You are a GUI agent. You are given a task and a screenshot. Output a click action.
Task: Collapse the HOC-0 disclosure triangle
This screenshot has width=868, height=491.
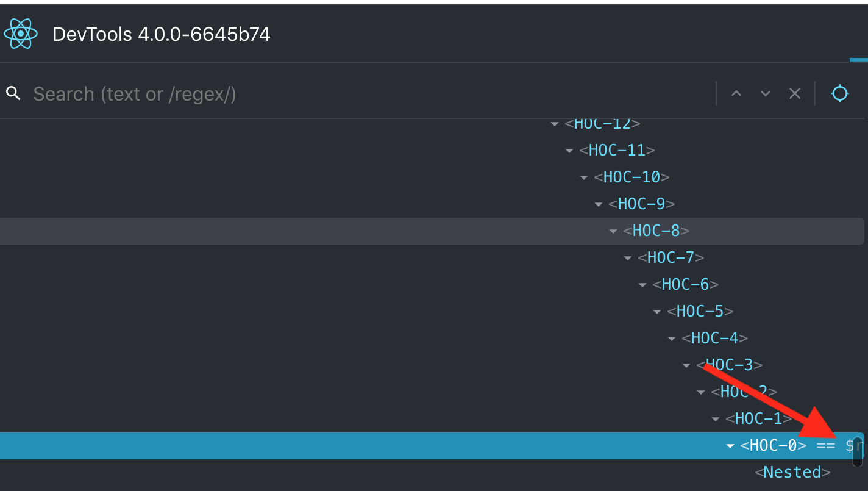[x=730, y=446]
